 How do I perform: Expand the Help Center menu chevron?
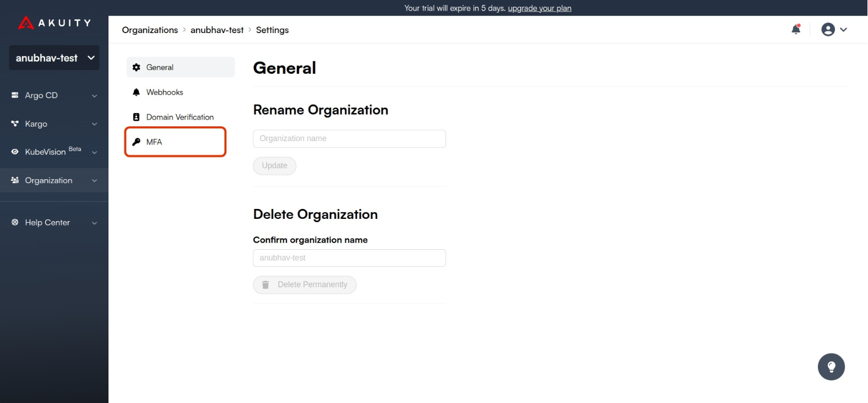coord(94,223)
